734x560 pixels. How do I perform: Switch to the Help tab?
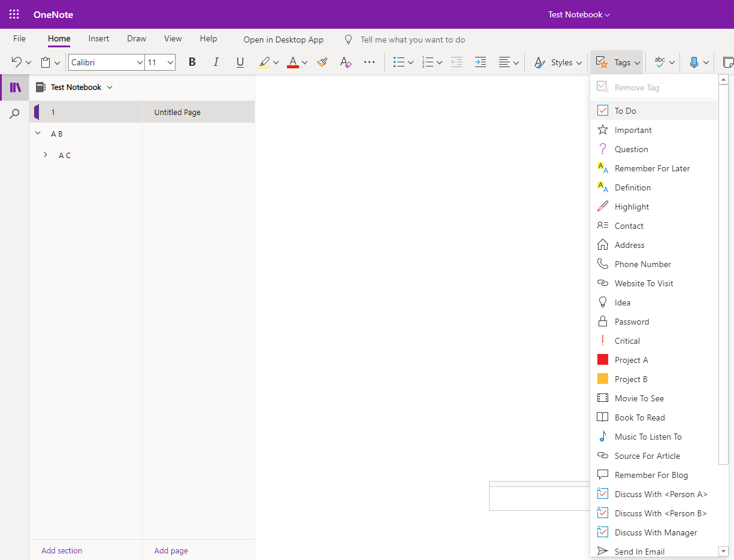[209, 39]
